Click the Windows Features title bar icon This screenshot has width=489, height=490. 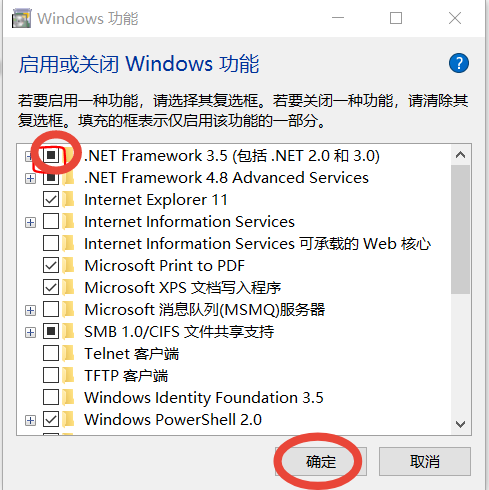click(x=21, y=18)
